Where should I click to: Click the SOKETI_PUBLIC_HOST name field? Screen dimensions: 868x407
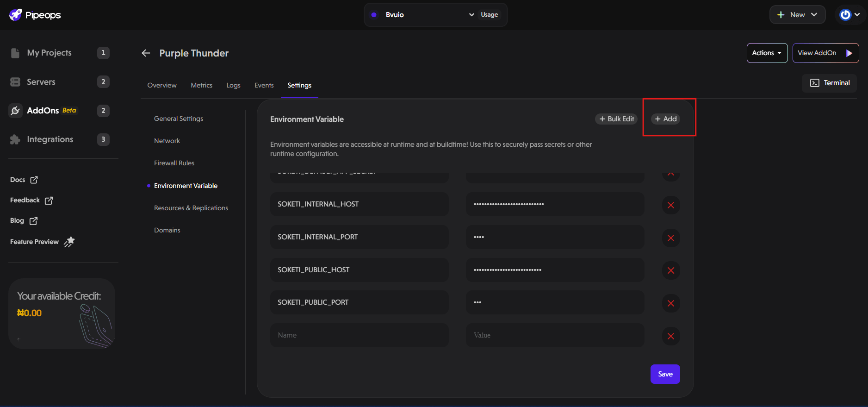coord(360,270)
